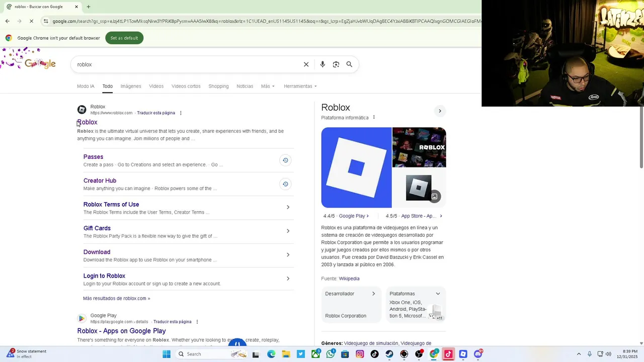Screen dimensions: 644x362
Task: Click 'Traducir esta página' for roblox.com
Action: [156, 113]
